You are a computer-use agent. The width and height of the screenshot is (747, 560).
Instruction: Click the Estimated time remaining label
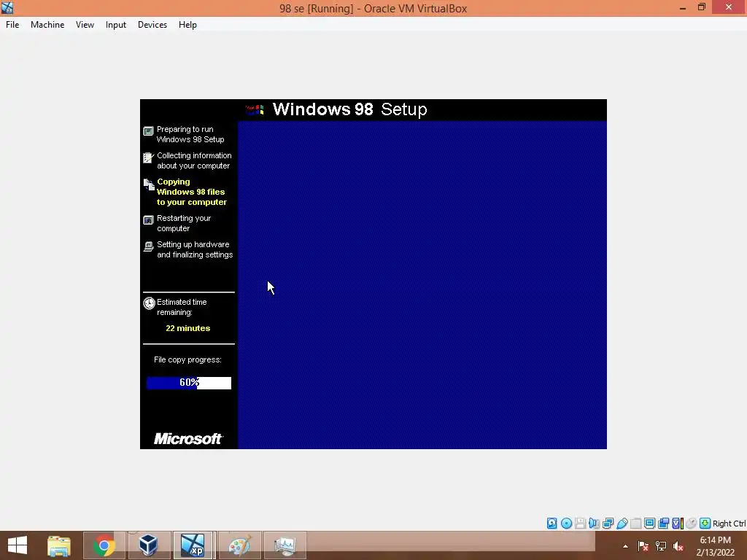[182, 307]
